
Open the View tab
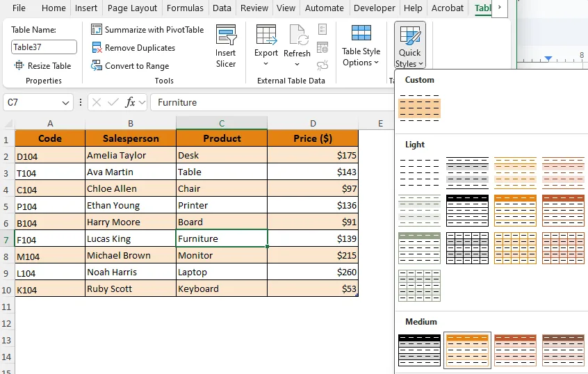click(286, 8)
